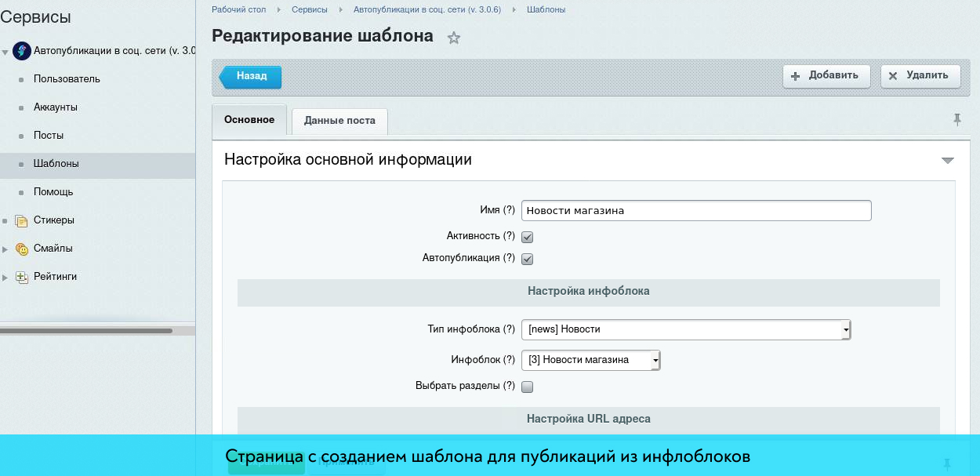Click the Имя text input field
The width and height of the screenshot is (980, 476).
point(695,211)
